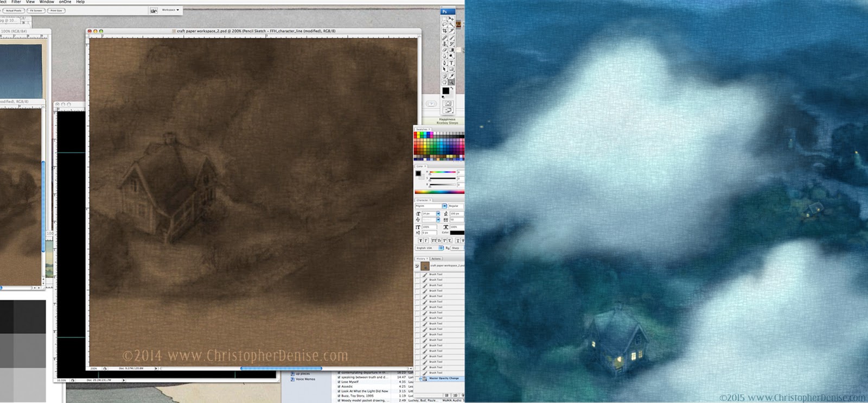The height and width of the screenshot is (403, 868).
Task: Click the toolbox foreground color swatch
Action: coord(445,91)
